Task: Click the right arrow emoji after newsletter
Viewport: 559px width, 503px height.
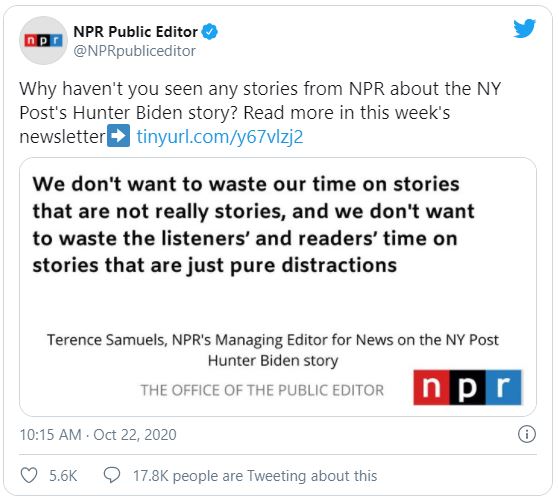Action: click(x=119, y=135)
